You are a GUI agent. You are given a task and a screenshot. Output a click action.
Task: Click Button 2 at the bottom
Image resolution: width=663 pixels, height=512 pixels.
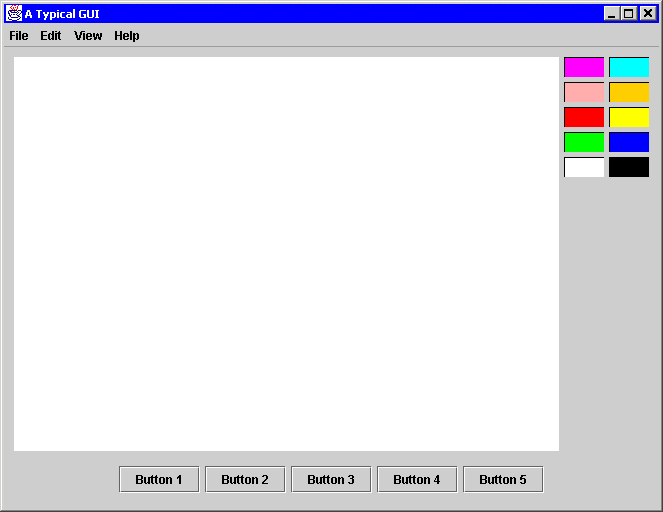245,480
